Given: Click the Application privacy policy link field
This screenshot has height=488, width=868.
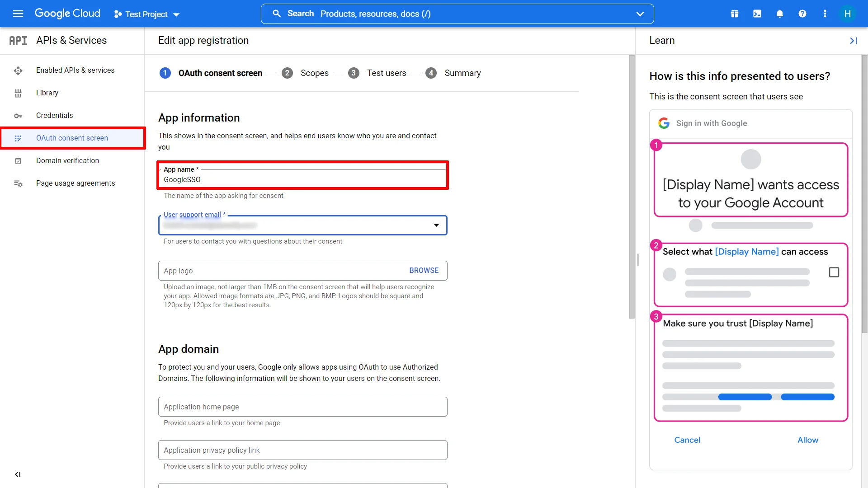Looking at the screenshot, I should (x=303, y=450).
